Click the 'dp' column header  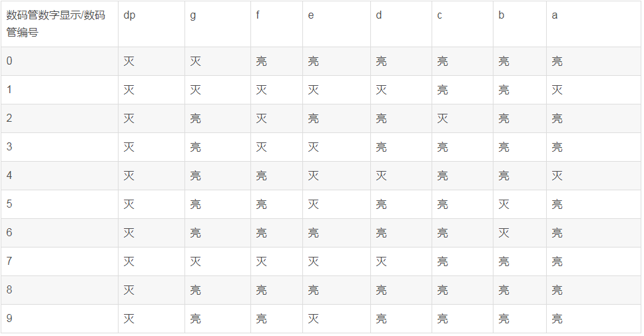click(129, 15)
